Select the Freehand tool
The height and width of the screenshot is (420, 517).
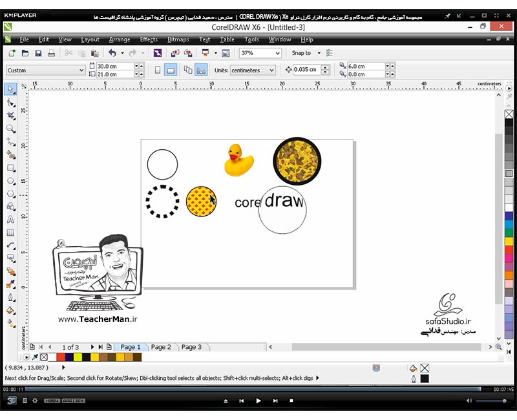point(11,142)
